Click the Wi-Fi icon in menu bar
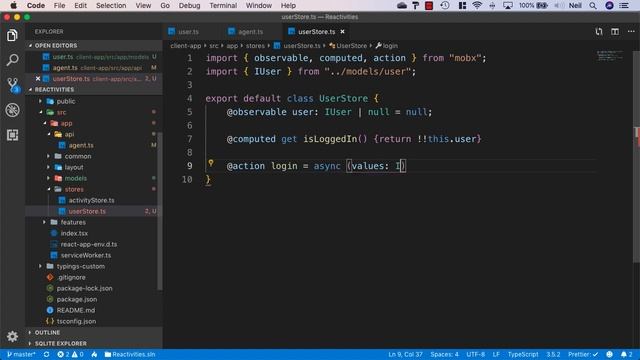This screenshot has width=640, height=360. pyautogui.click(x=477, y=5)
